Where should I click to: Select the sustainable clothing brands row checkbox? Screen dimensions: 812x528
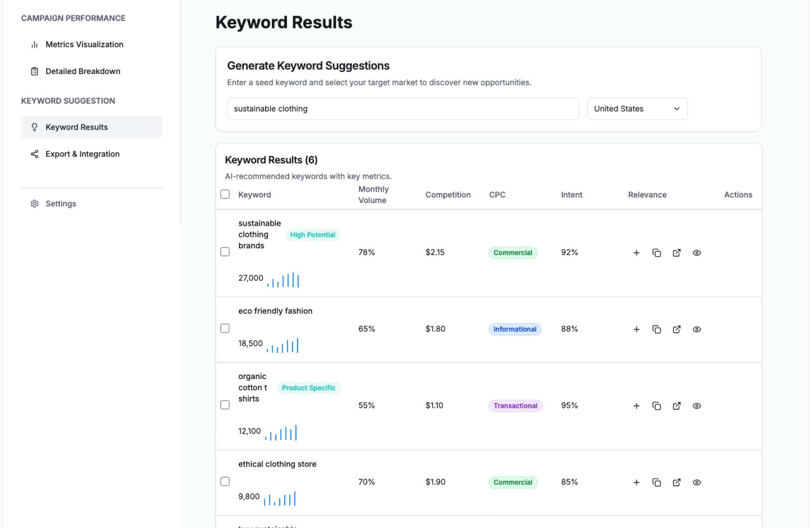pyautogui.click(x=225, y=252)
